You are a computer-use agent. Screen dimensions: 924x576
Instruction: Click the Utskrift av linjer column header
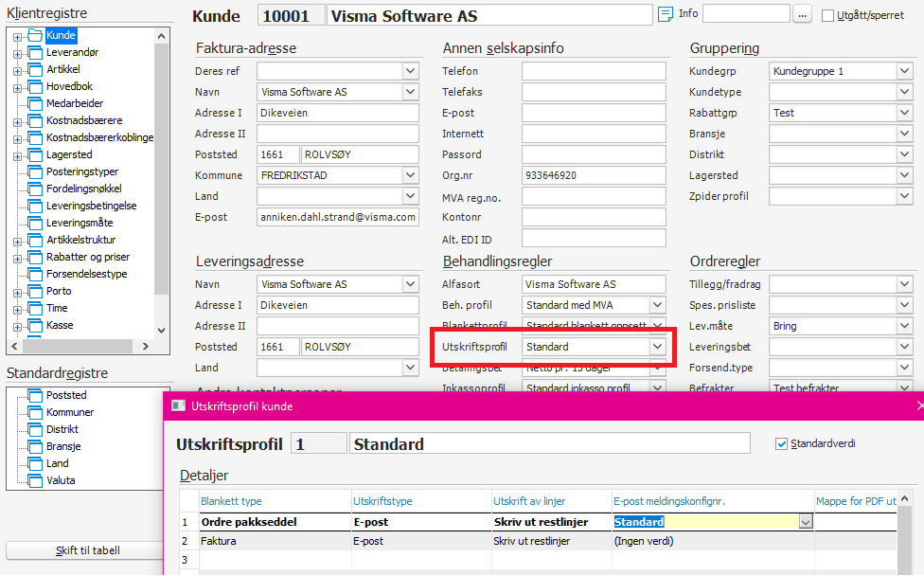point(529,501)
